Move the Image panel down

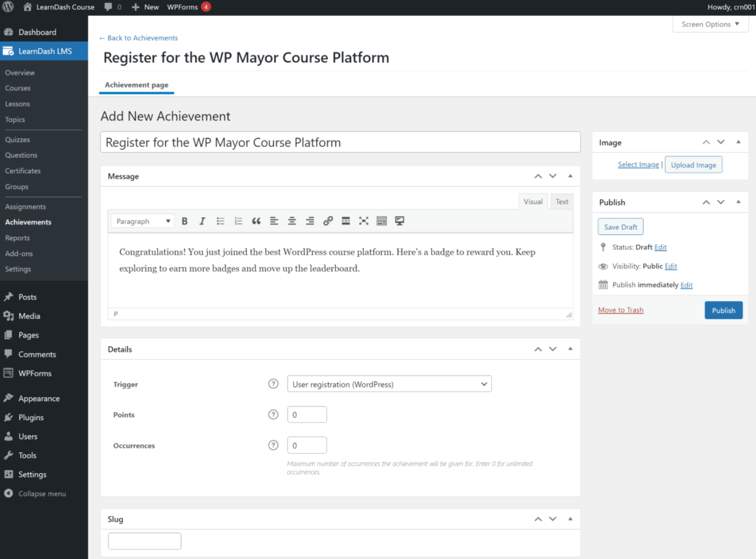tap(721, 143)
